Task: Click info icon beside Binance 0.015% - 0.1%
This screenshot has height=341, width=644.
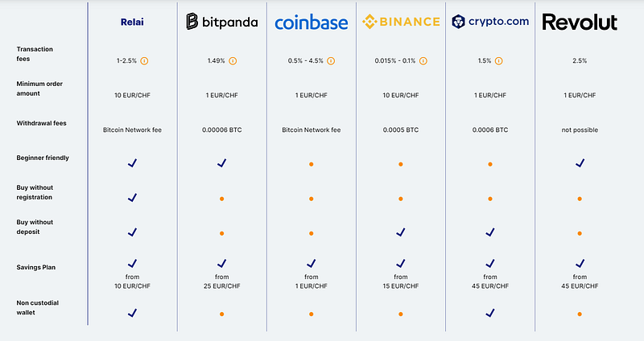Action: tap(423, 61)
